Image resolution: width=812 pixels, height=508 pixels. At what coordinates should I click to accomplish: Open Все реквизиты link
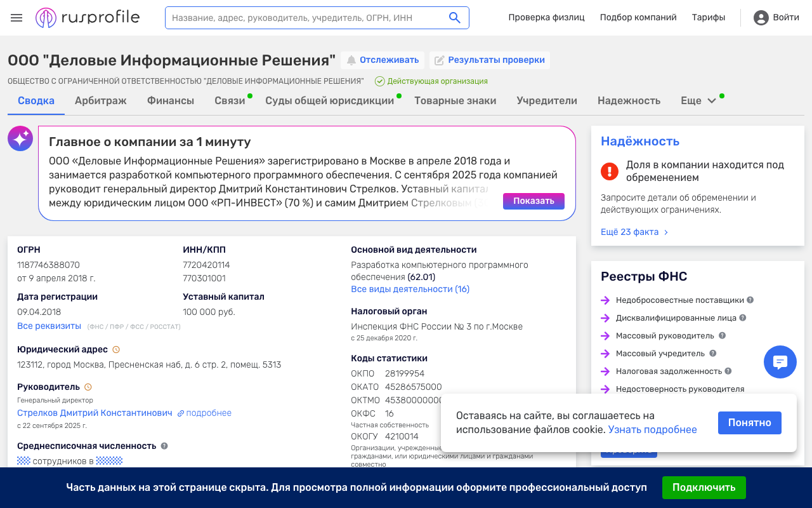click(x=49, y=326)
